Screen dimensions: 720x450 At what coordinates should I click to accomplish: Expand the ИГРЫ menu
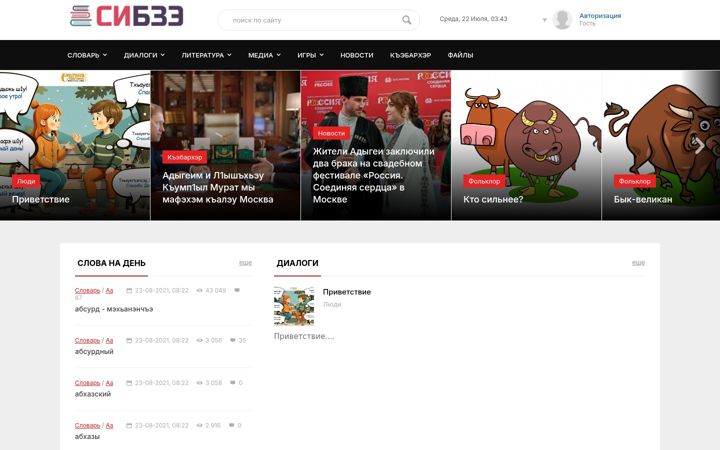(310, 55)
